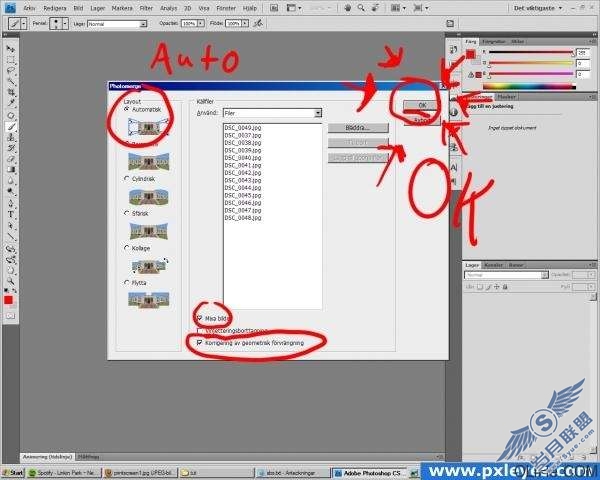
Task: Select the Eraser tool
Action: pos(10,158)
